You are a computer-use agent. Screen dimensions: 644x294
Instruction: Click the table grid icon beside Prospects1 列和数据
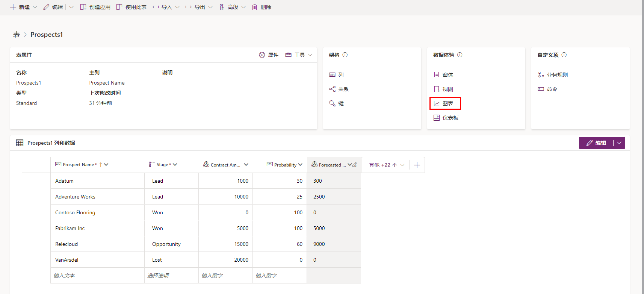click(20, 143)
